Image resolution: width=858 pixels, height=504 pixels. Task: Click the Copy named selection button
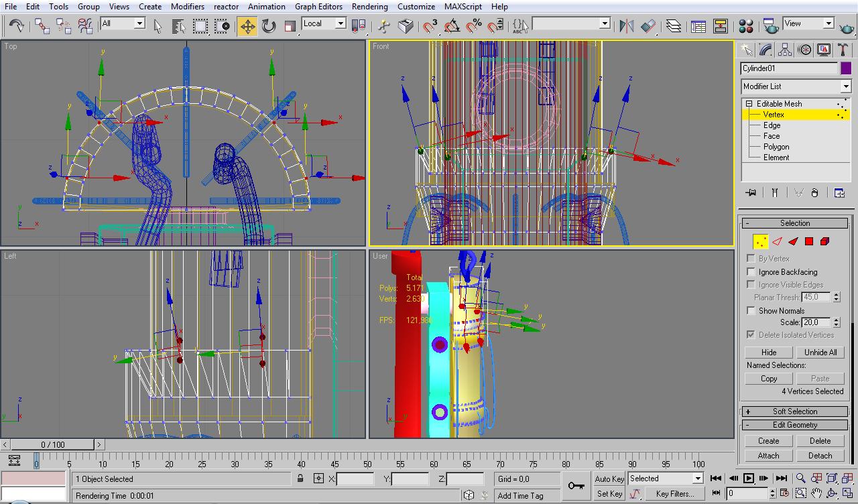tap(769, 378)
